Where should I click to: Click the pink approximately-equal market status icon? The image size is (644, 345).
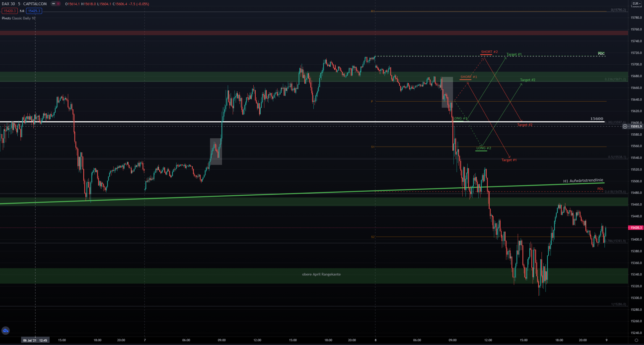[x=58, y=4]
